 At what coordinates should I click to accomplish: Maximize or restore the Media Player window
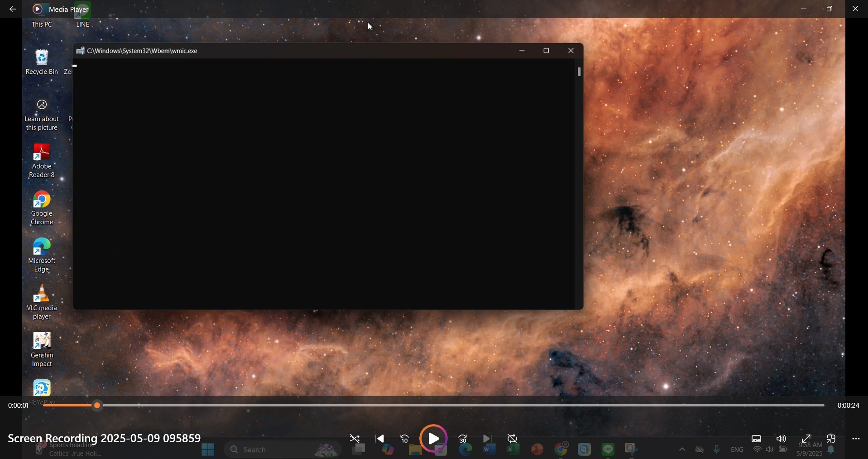(830, 9)
